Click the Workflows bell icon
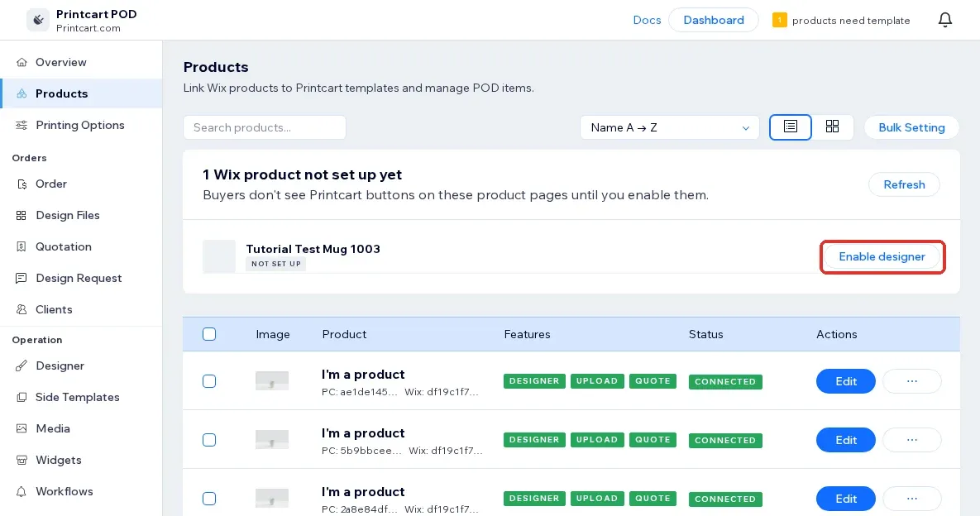The height and width of the screenshot is (516, 980). [22, 491]
